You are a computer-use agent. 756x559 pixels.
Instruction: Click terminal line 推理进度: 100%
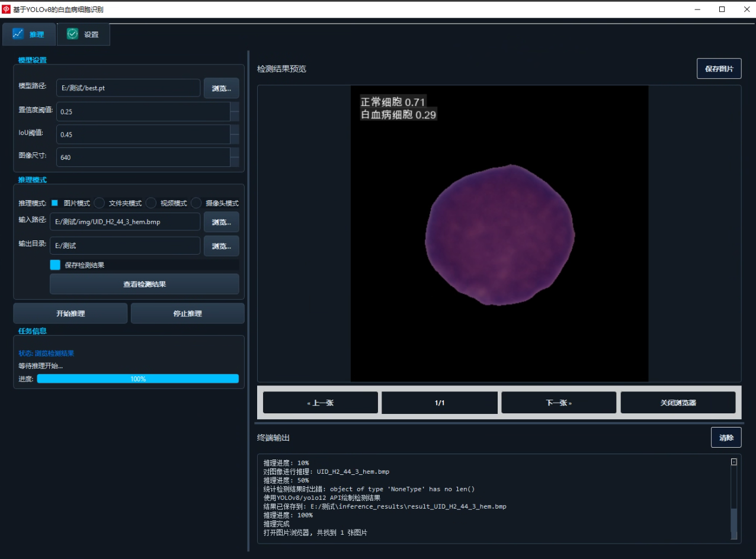(x=288, y=515)
